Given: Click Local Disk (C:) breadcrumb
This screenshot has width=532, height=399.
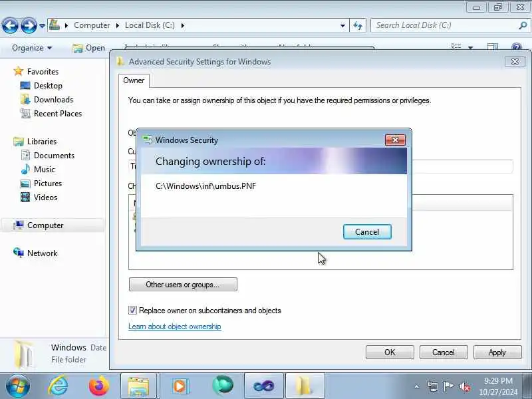Looking at the screenshot, I should click(x=150, y=25).
